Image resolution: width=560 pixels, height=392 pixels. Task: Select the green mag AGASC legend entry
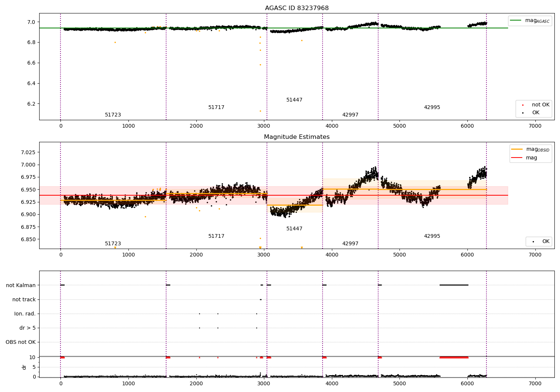[x=530, y=21]
